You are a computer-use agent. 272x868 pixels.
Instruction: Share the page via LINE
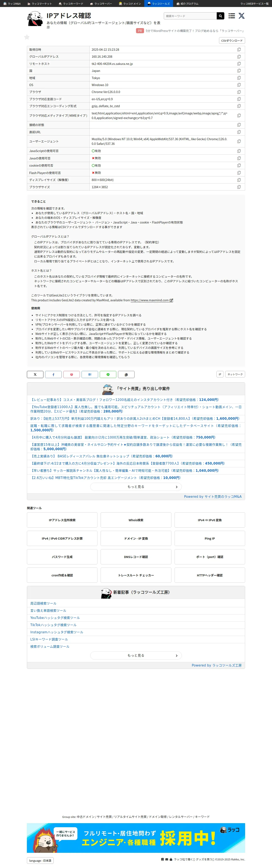(x=108, y=374)
